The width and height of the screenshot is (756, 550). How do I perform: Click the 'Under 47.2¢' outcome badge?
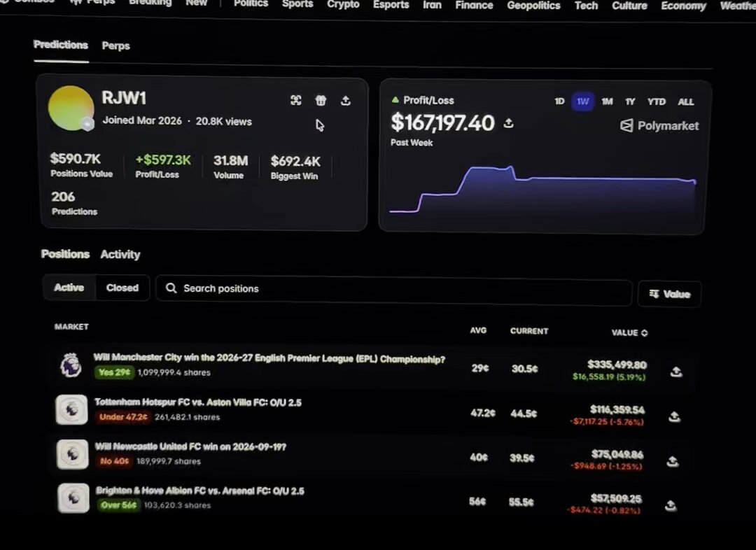tap(123, 417)
